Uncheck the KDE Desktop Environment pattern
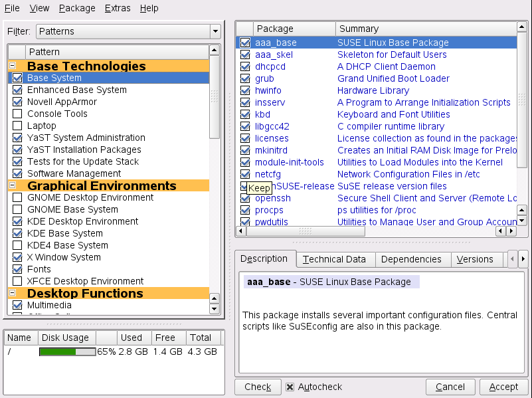 17,221
